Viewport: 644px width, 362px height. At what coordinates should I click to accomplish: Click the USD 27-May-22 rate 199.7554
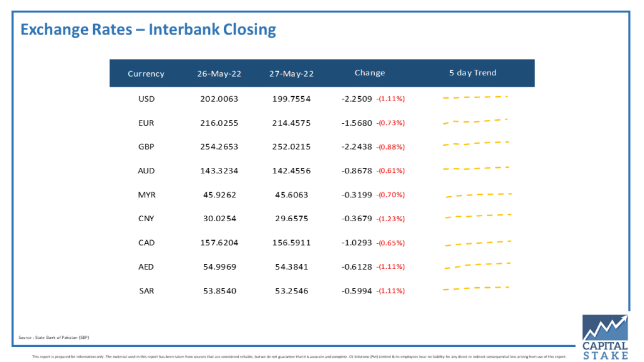[x=292, y=99]
